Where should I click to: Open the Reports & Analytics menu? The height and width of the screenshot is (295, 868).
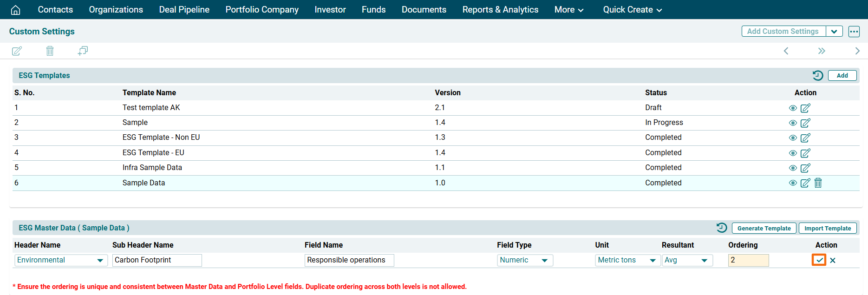pyautogui.click(x=500, y=10)
